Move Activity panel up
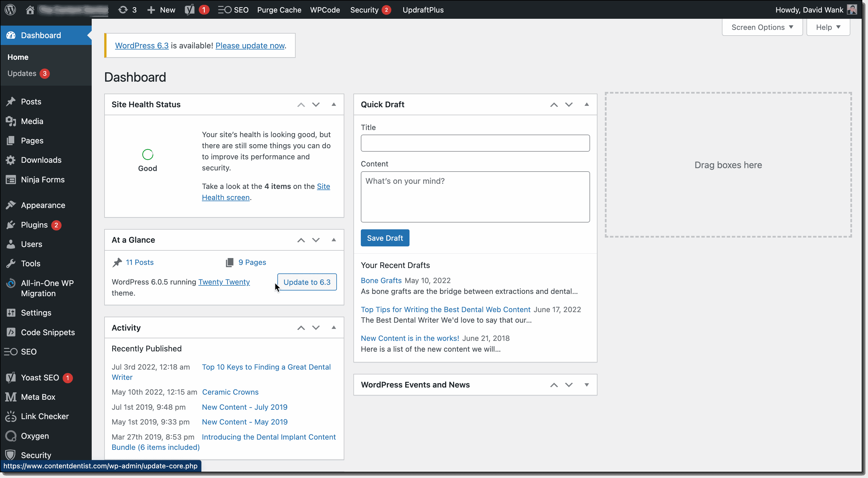 [301, 327]
